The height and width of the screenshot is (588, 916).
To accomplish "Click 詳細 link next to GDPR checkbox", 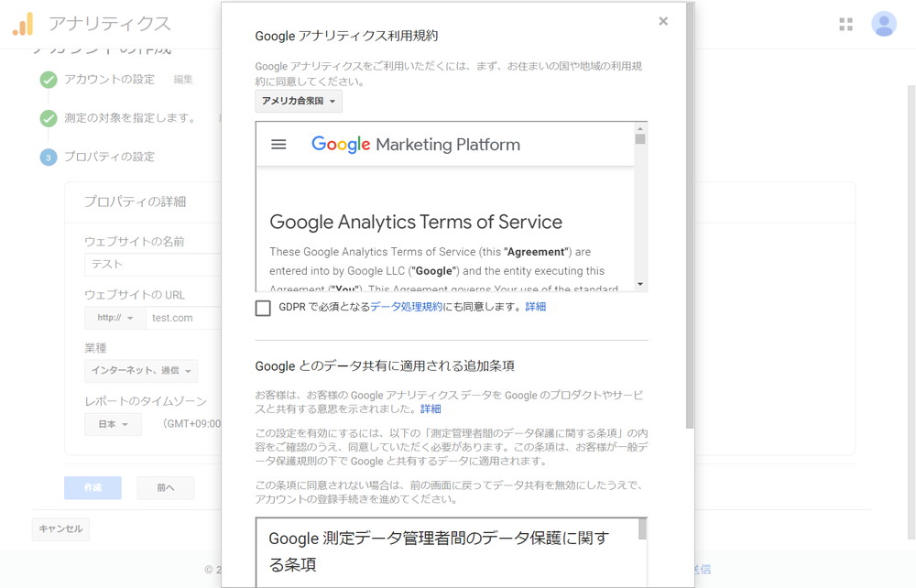I will pyautogui.click(x=536, y=307).
